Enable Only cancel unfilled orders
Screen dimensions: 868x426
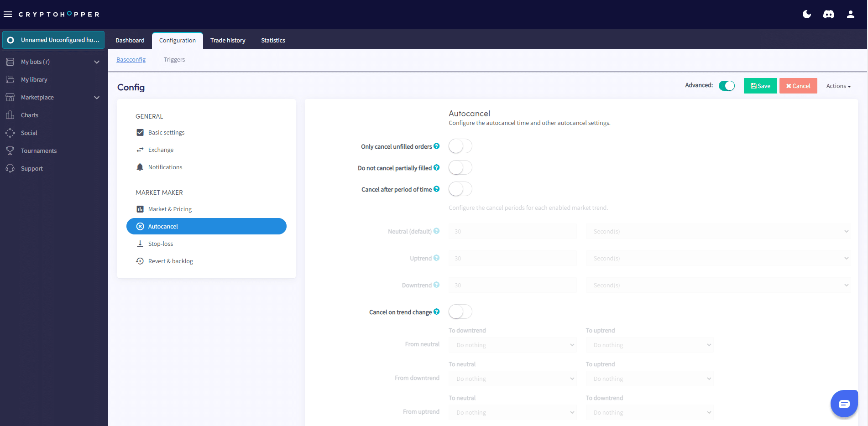click(460, 146)
